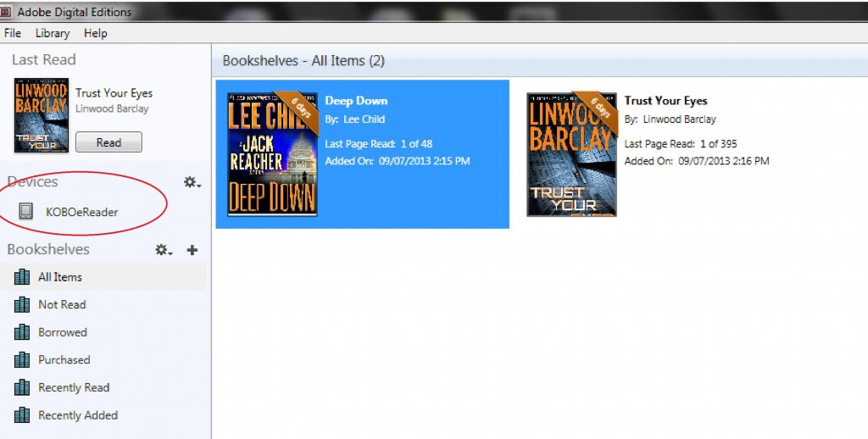Click the All Items bookshelf icon
The width and height of the screenshot is (868, 439).
pyautogui.click(x=22, y=277)
